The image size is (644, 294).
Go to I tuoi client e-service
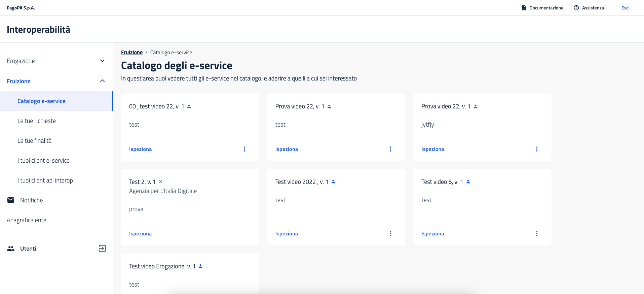(43, 161)
